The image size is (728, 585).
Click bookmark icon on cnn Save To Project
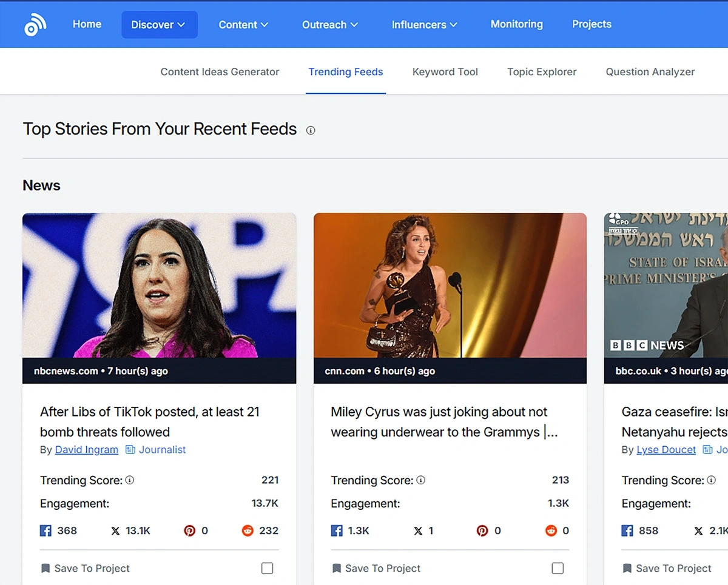336,569
